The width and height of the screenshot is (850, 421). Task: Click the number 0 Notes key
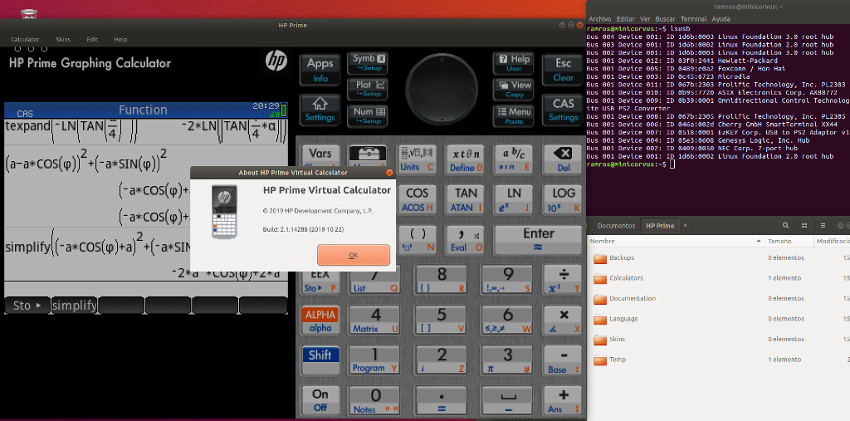(x=375, y=401)
